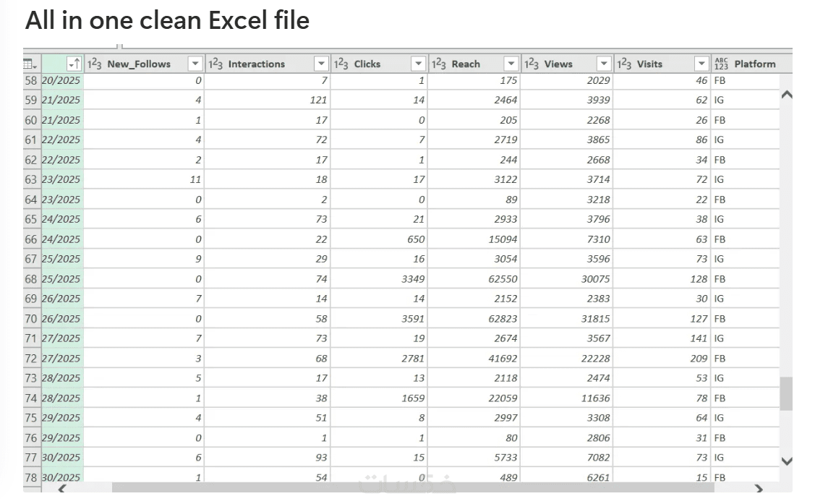Expand the Interactions column filter dropdown

coord(321,64)
